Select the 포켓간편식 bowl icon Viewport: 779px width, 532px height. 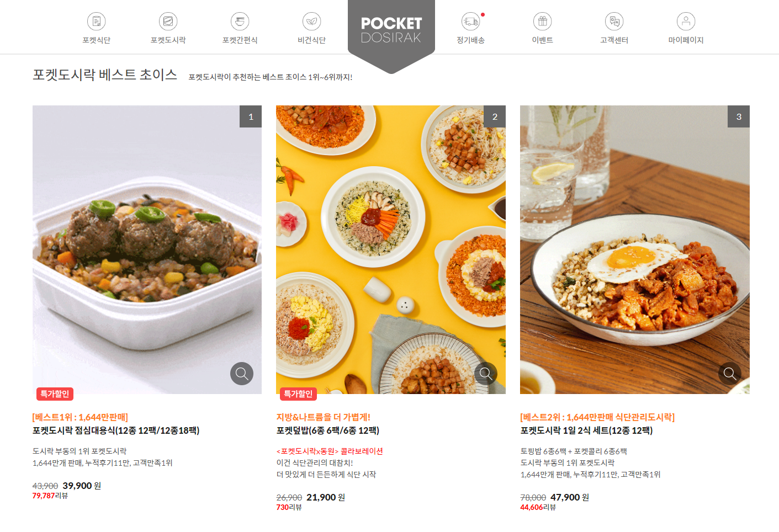pos(240,22)
